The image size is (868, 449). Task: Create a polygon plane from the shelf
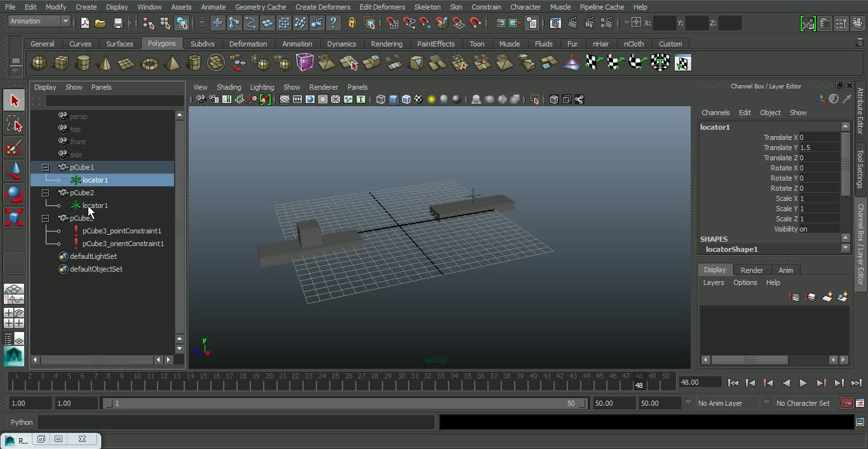click(x=127, y=63)
